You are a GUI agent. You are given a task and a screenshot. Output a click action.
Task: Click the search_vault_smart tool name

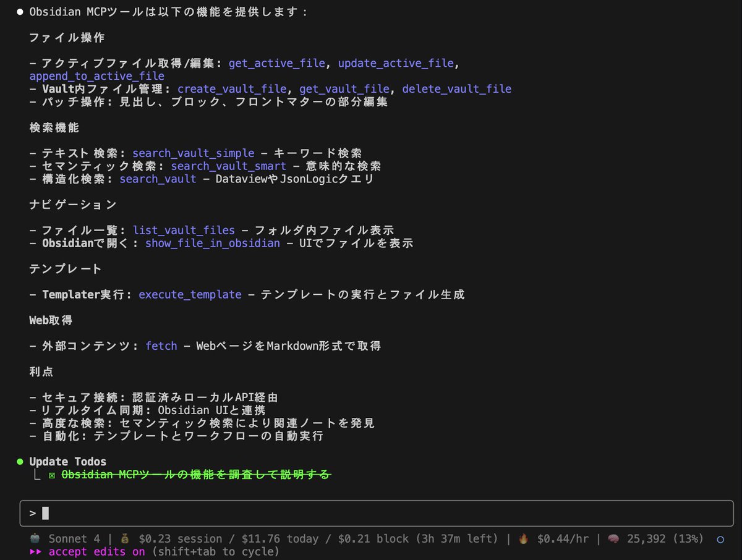point(229,166)
